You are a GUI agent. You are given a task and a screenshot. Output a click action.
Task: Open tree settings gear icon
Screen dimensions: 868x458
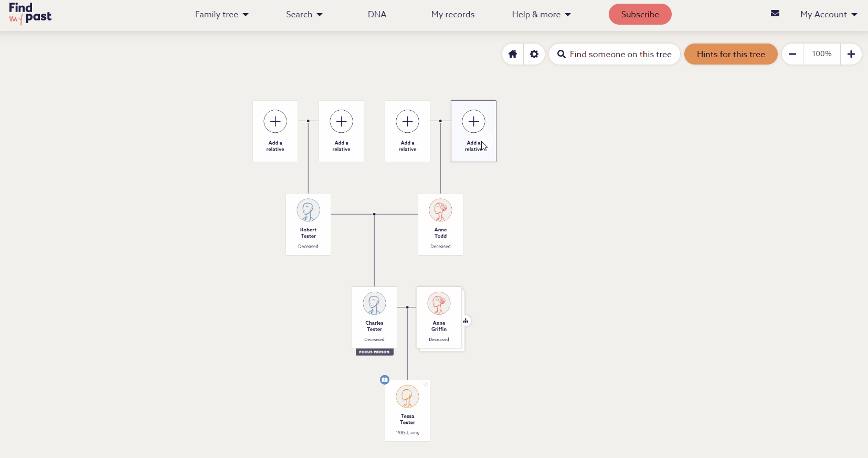click(x=534, y=54)
